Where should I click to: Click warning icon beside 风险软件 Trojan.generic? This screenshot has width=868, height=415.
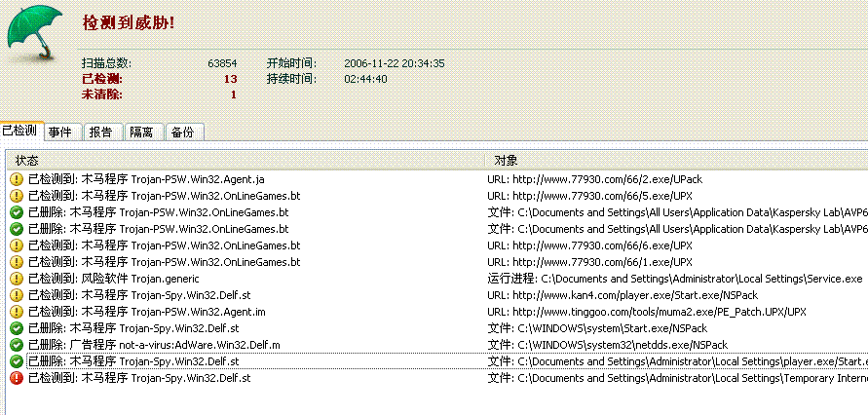(x=17, y=279)
